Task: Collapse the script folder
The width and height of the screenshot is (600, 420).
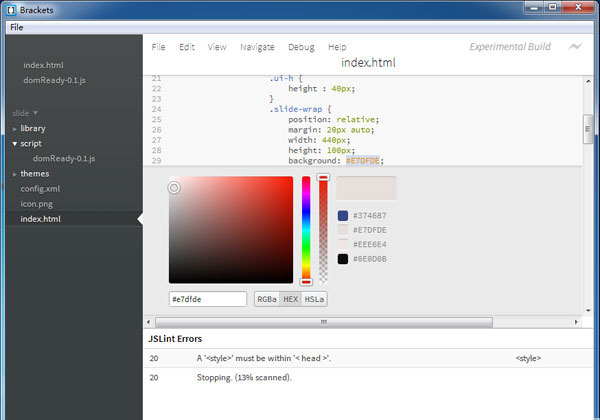Action: 31,143
